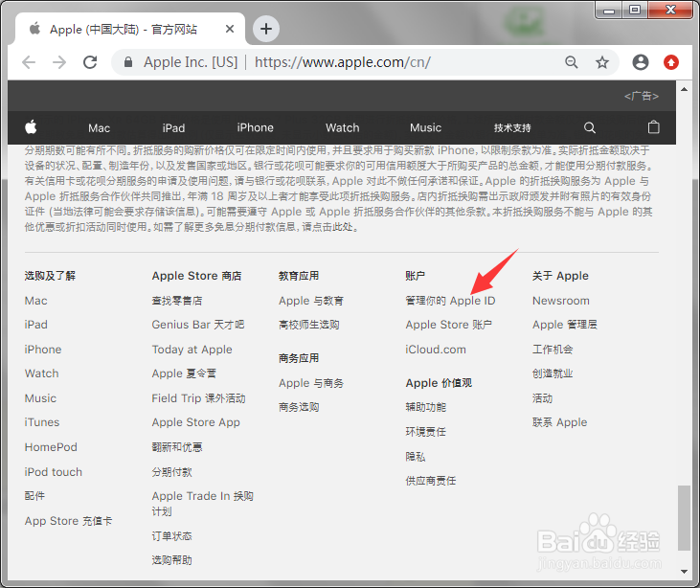Reload the page with the refresh icon
This screenshot has width=700, height=588.
pos(90,62)
